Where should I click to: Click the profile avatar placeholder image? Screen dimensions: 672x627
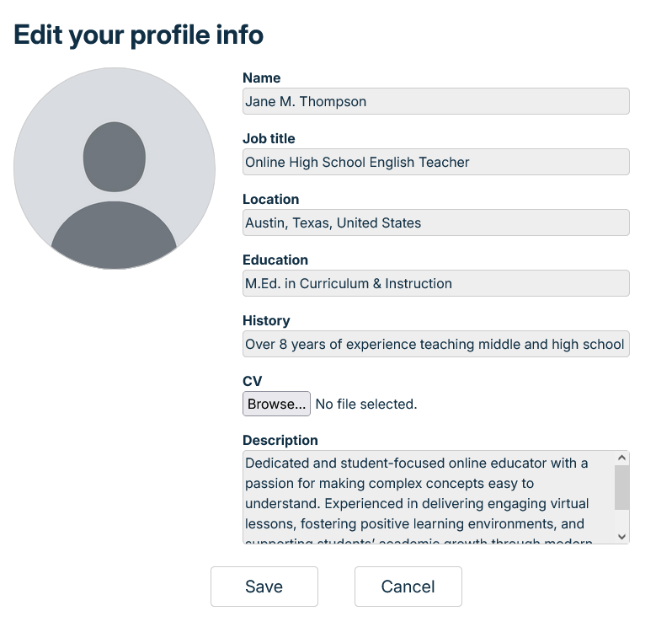(x=115, y=169)
